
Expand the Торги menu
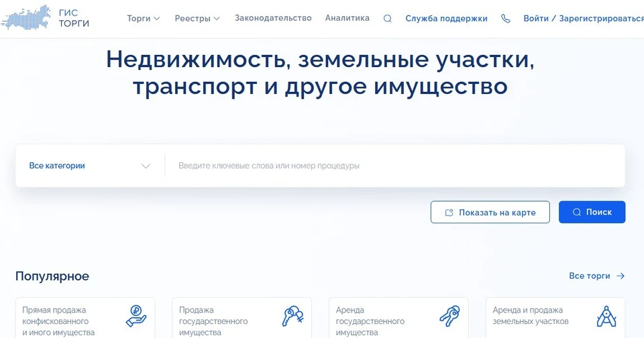click(144, 19)
